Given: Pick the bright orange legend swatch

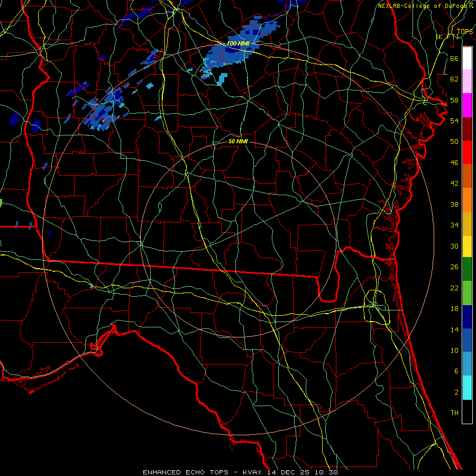Looking at the screenshot, I should pyautogui.click(x=467, y=200).
